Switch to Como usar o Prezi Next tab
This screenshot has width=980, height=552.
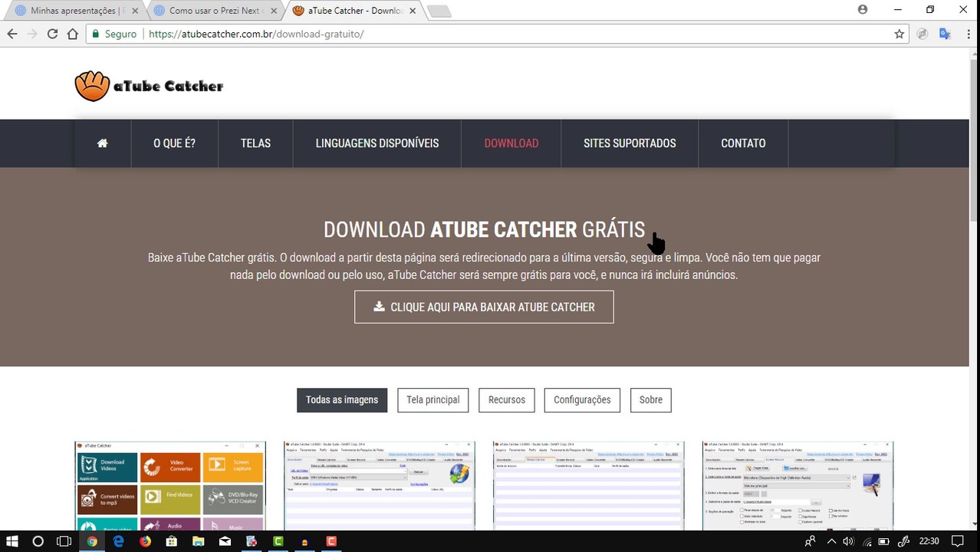coord(213,11)
